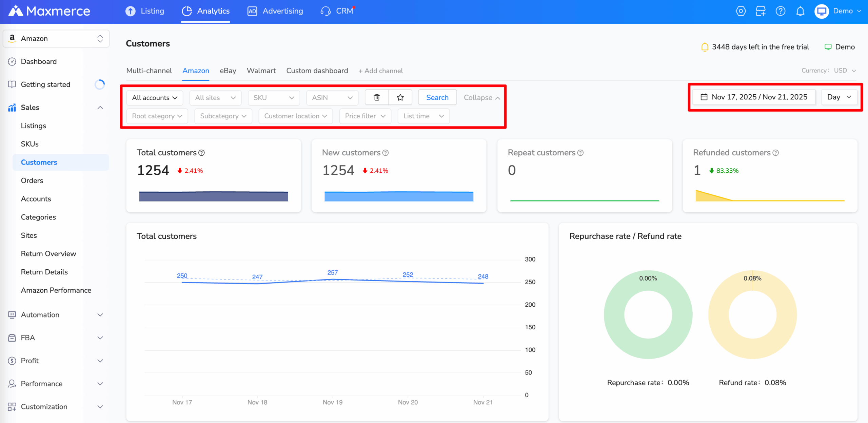Click Collapse to hide filters

[482, 98]
